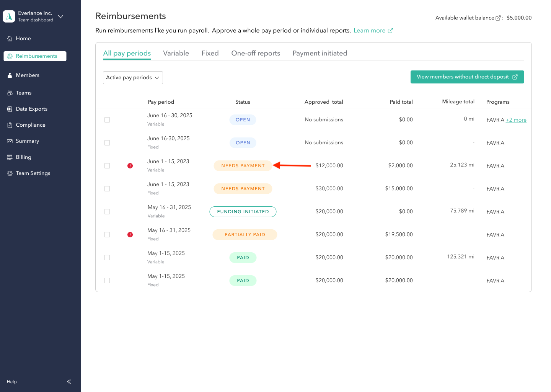This screenshot has width=551, height=392.
Task: Click the Members sidebar icon
Action: [9, 75]
